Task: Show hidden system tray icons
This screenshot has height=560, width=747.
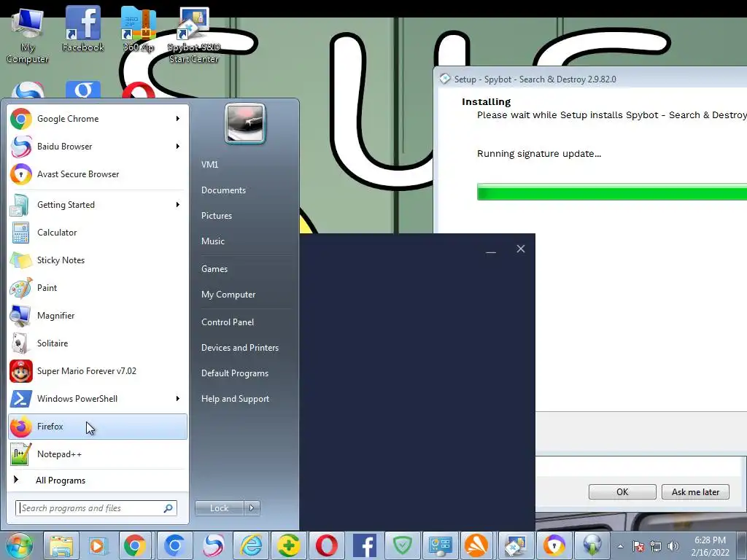Action: point(620,546)
